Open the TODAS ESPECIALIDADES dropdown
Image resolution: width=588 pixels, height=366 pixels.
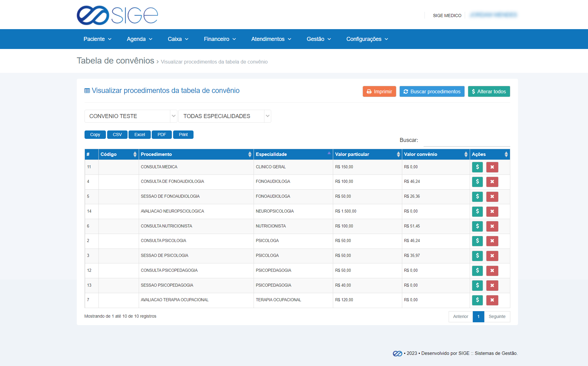point(225,116)
